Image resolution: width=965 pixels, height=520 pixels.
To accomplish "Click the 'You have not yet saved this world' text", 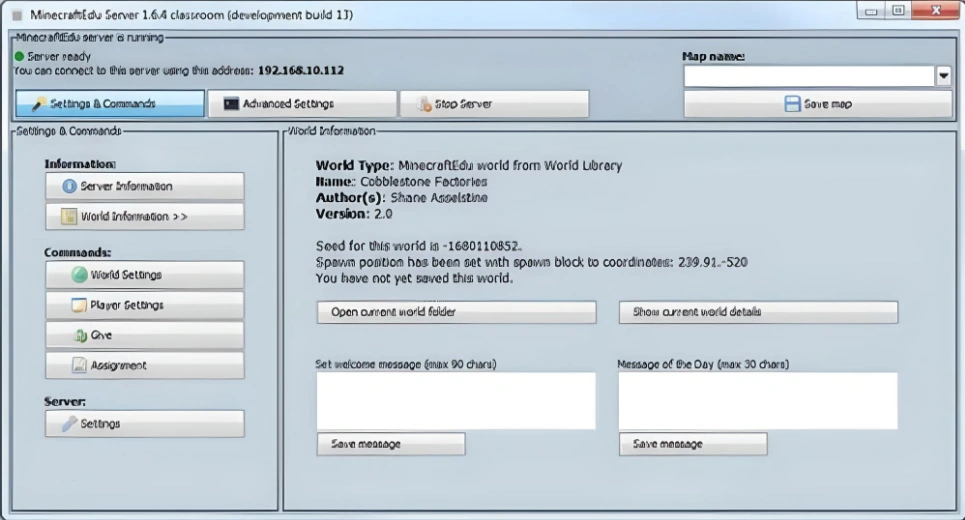I will (414, 278).
